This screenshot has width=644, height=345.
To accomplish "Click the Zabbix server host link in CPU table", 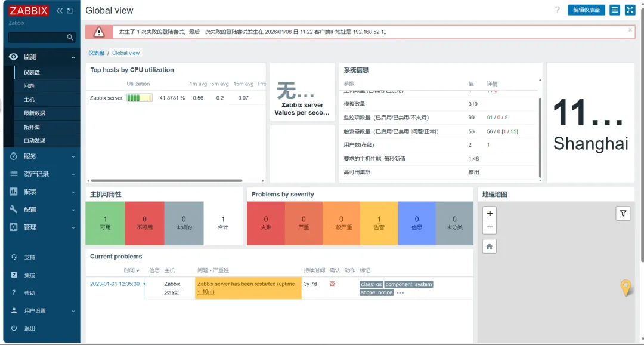I will coord(106,98).
